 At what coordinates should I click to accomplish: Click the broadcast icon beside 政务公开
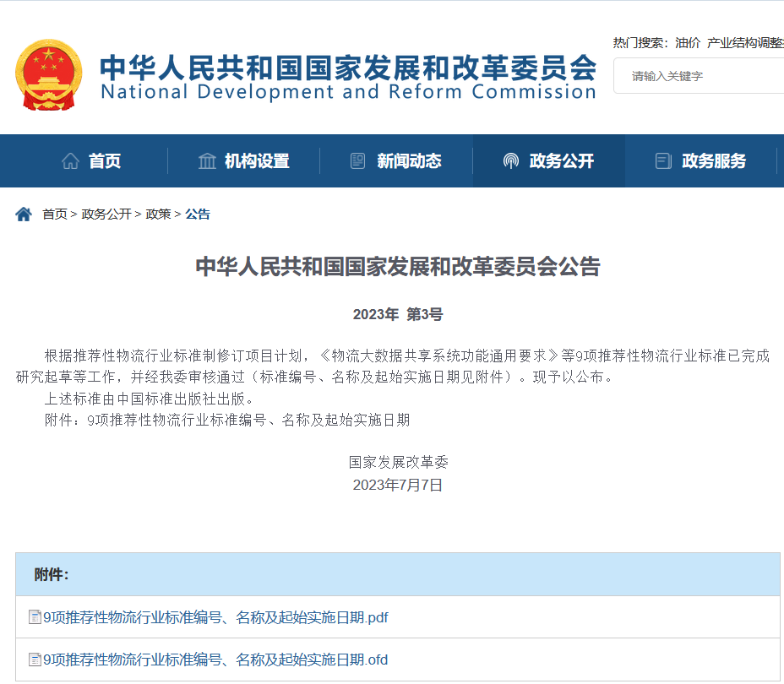click(x=510, y=161)
